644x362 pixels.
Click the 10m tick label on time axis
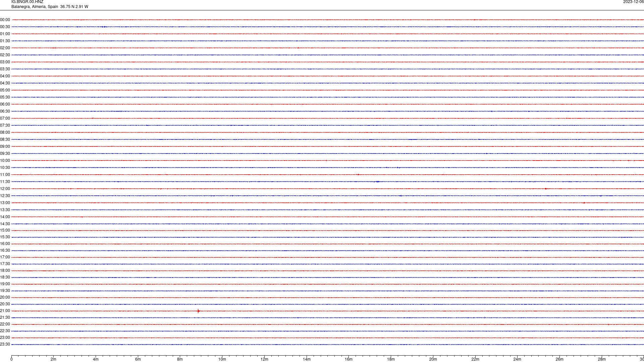pos(222,359)
